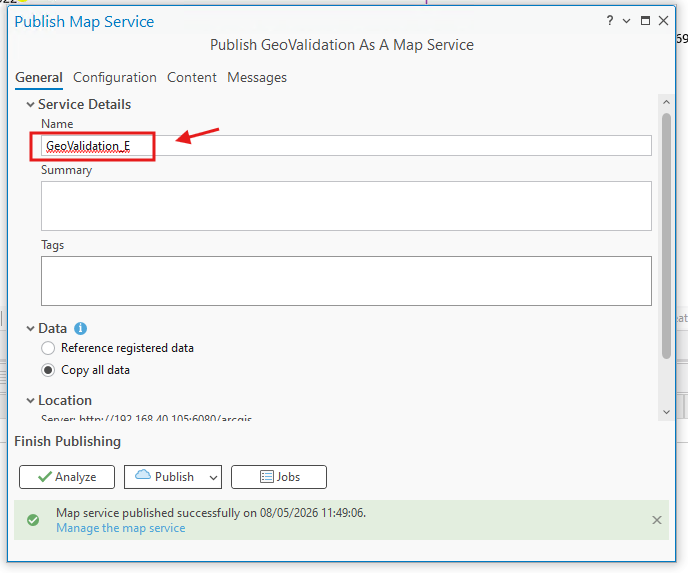Dismiss the success notification message
The height and width of the screenshot is (573, 688).
click(x=656, y=520)
